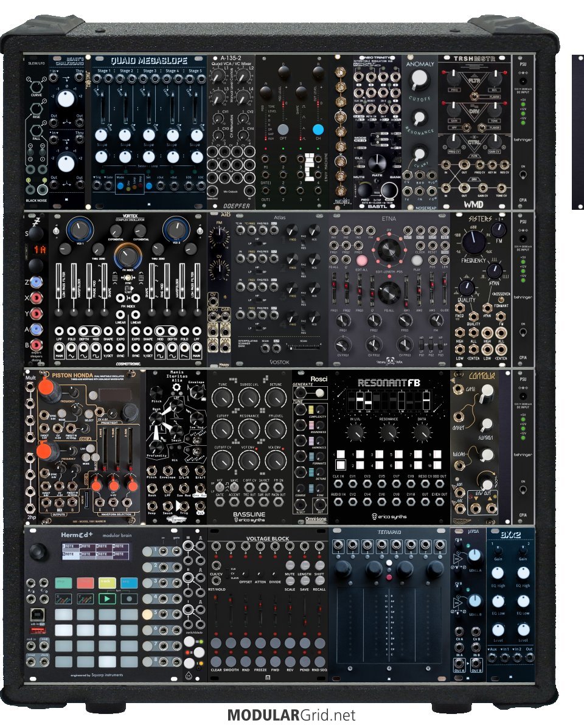This screenshot has width=584, height=728.
Task: Tap the green step pad on Hermod+
Action: pos(64,583)
